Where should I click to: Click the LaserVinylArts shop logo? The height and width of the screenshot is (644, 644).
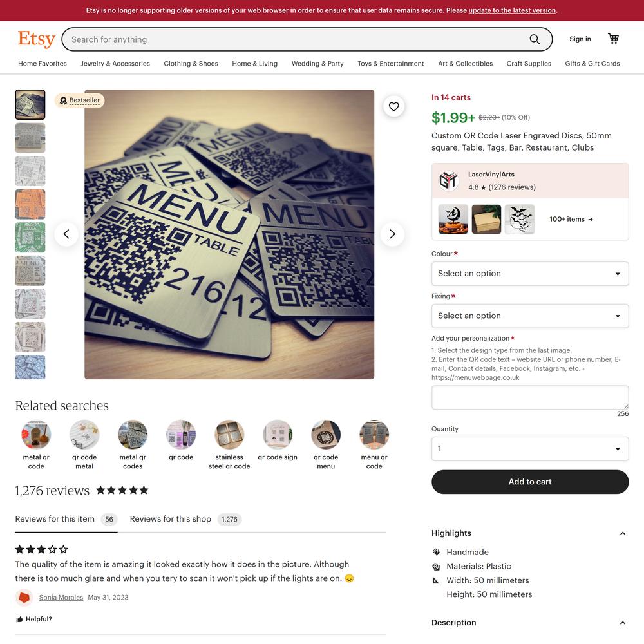448,180
